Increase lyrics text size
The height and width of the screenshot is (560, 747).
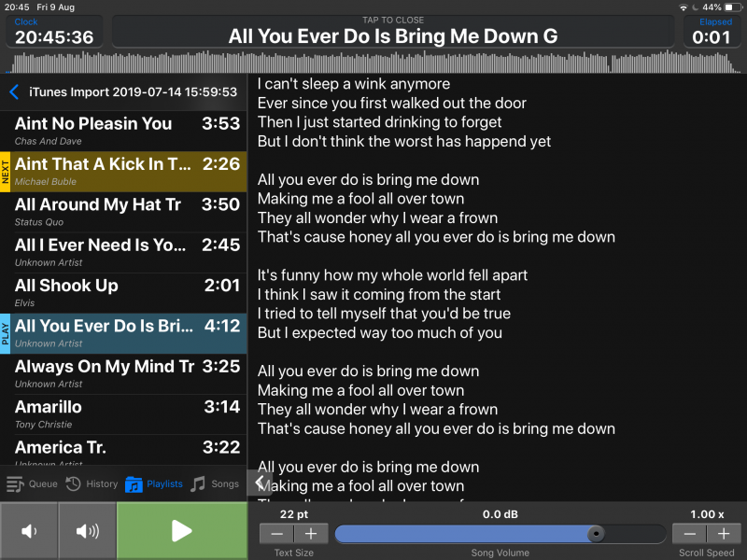pyautogui.click(x=311, y=534)
